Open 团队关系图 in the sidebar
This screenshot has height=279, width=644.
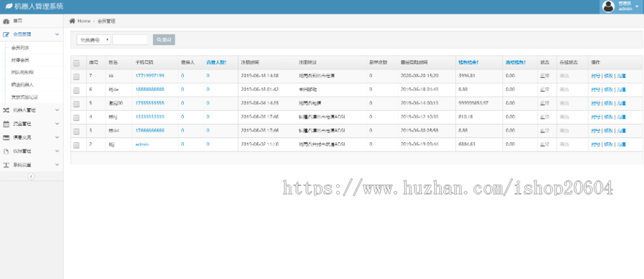[23, 72]
